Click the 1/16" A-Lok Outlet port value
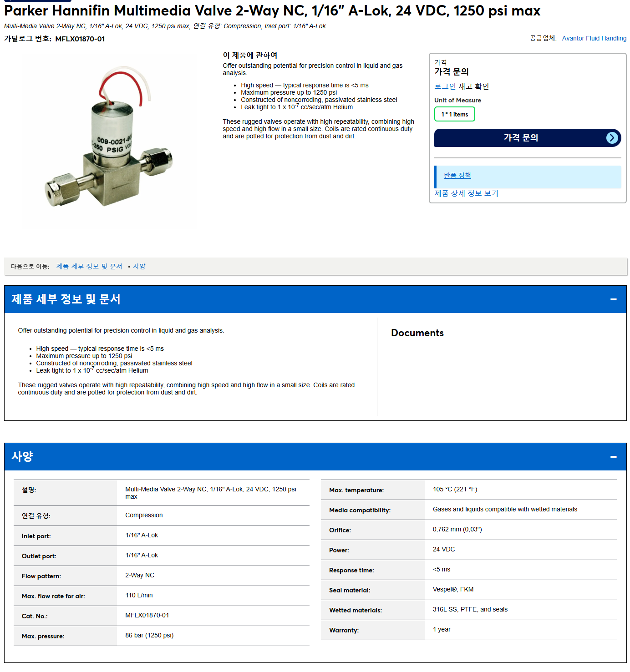The image size is (630, 672). 142,555
